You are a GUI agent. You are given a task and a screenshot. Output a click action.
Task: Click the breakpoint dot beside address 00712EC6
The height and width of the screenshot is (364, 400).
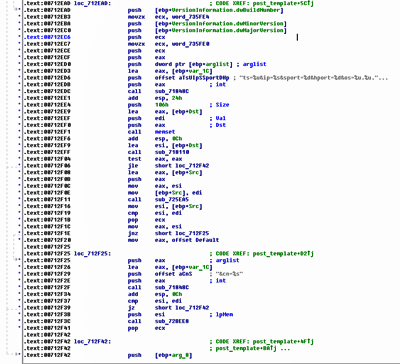pos(19,37)
